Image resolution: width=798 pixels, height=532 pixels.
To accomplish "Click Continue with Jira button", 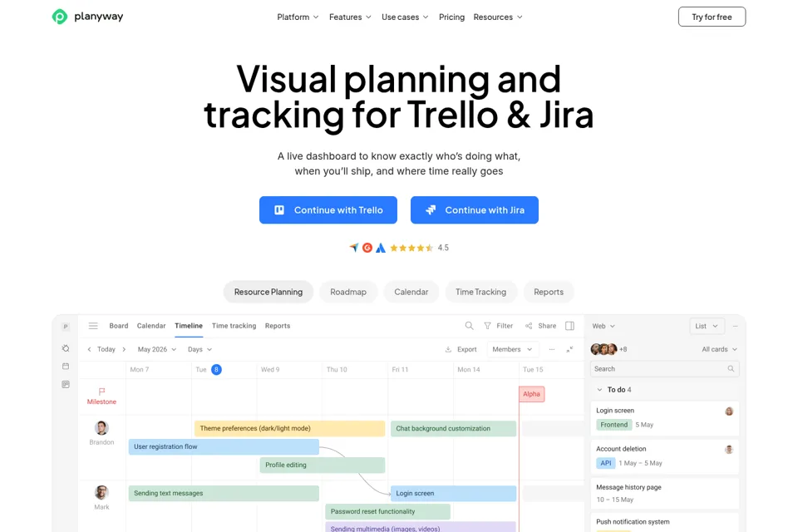I will (x=475, y=209).
